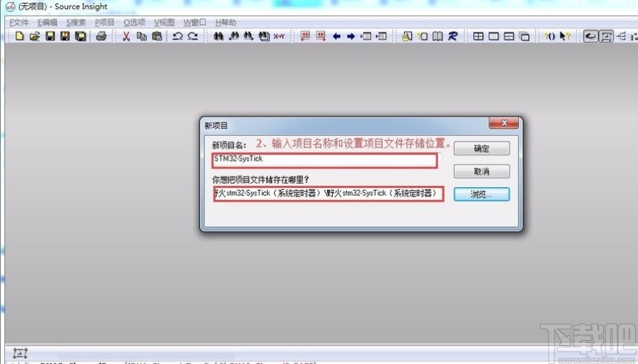Screen dimensions: 638x364
Task: Click the Search Forward binoculars icon
Action: (249, 36)
